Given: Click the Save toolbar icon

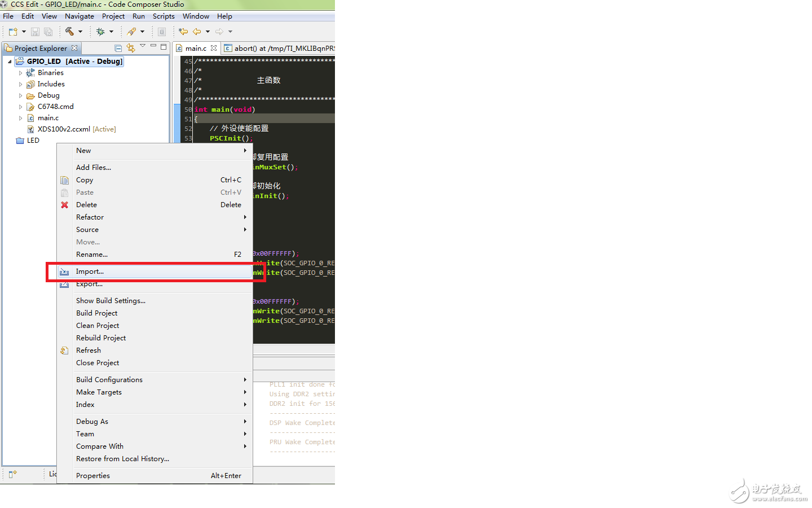Looking at the screenshot, I should [35, 32].
